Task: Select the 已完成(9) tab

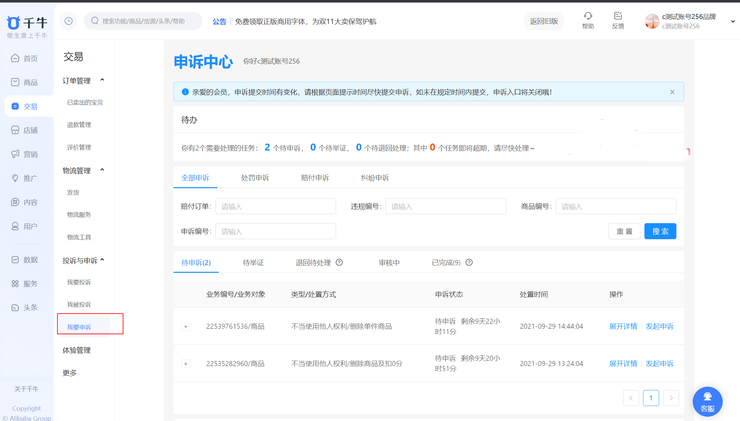Action: [x=446, y=263]
